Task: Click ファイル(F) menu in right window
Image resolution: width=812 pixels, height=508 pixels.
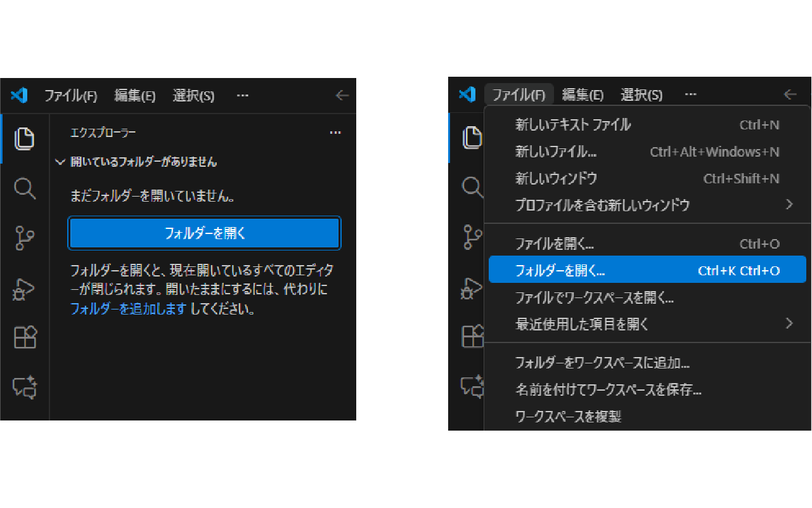Action: (x=519, y=94)
